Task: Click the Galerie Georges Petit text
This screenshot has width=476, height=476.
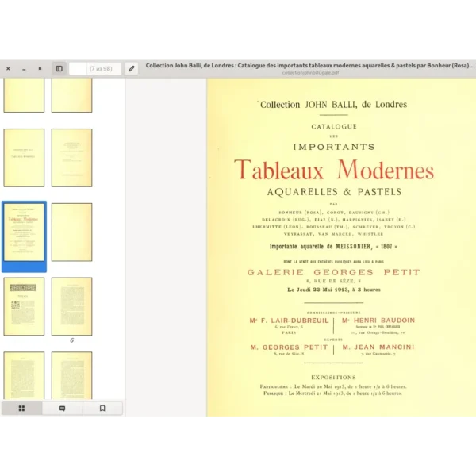Action: 333,272
